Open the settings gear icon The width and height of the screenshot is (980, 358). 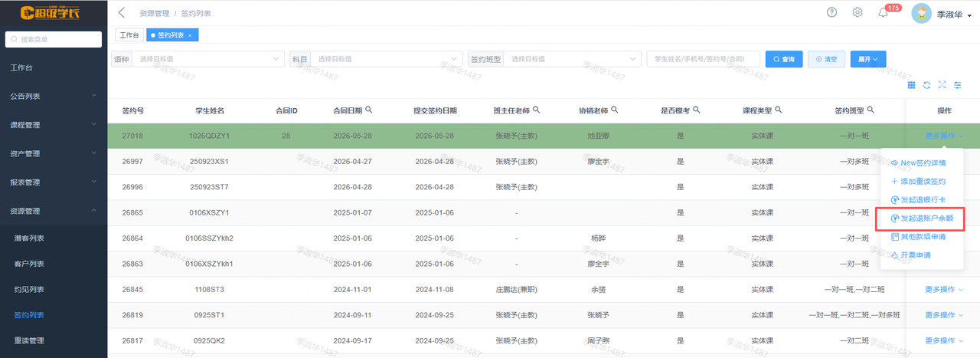coord(857,12)
